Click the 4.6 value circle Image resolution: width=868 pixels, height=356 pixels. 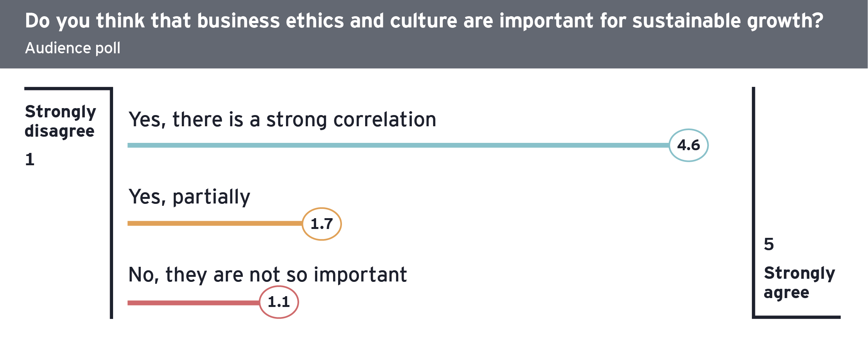click(x=689, y=145)
